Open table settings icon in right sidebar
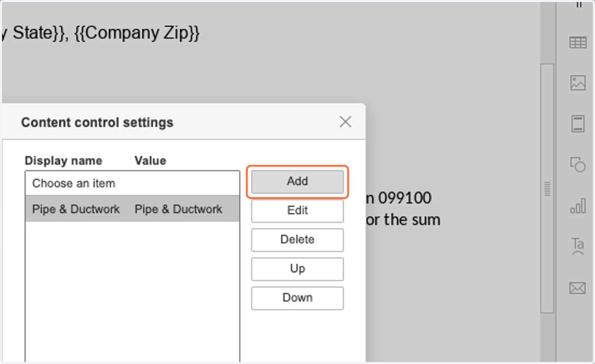Screen dimensions: 595x364 [578, 43]
